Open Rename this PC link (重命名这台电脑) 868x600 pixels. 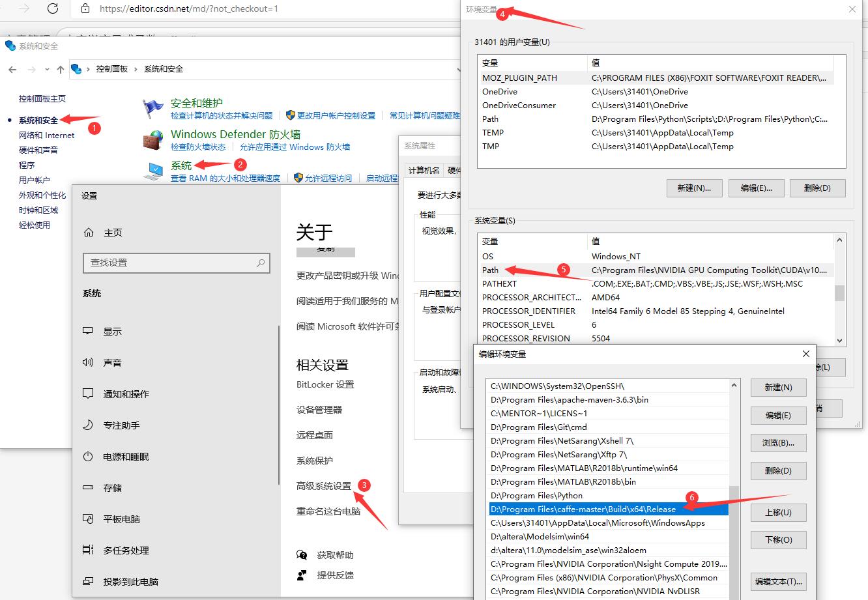point(328,511)
